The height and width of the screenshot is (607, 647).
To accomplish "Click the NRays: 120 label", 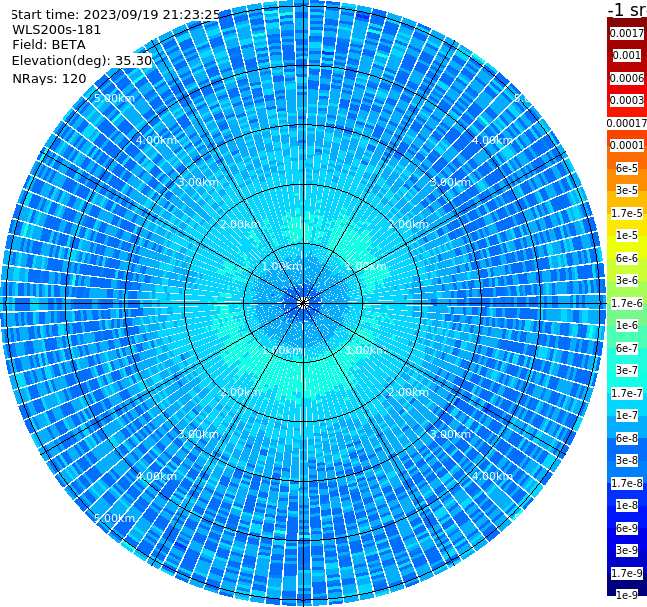I will (49, 78).
